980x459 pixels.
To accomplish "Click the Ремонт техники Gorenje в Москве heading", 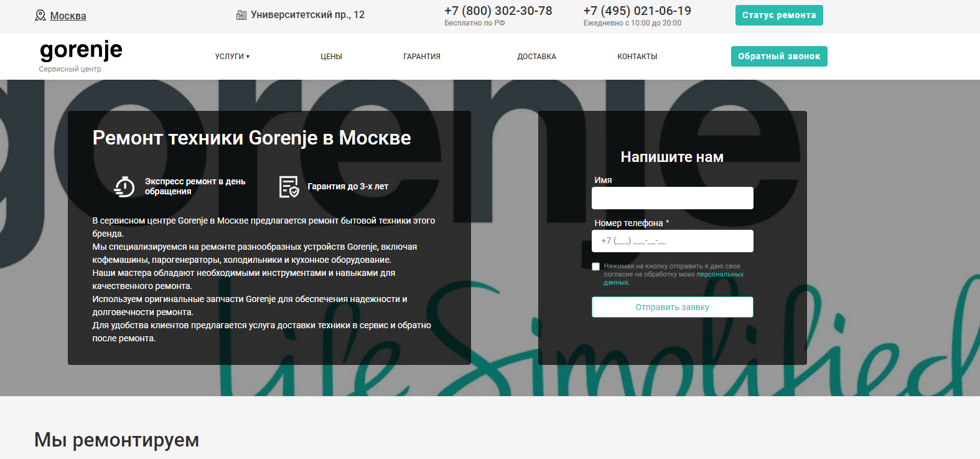I will 251,138.
